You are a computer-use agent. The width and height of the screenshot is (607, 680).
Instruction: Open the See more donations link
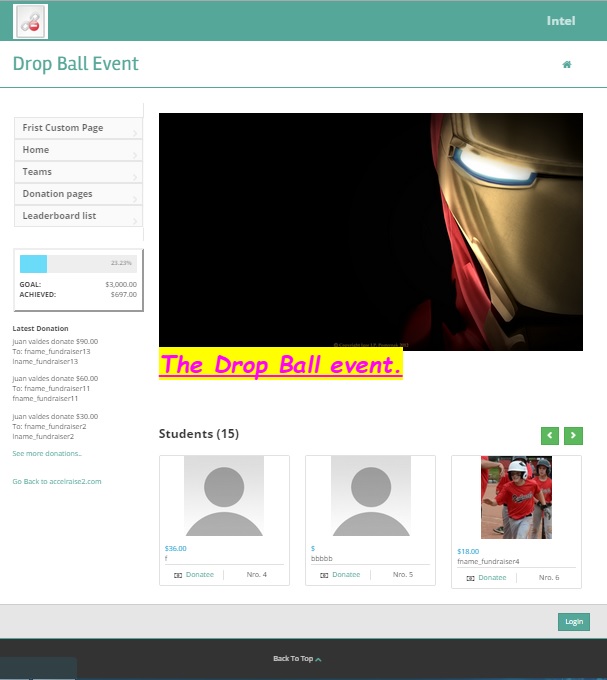[x=47, y=453]
